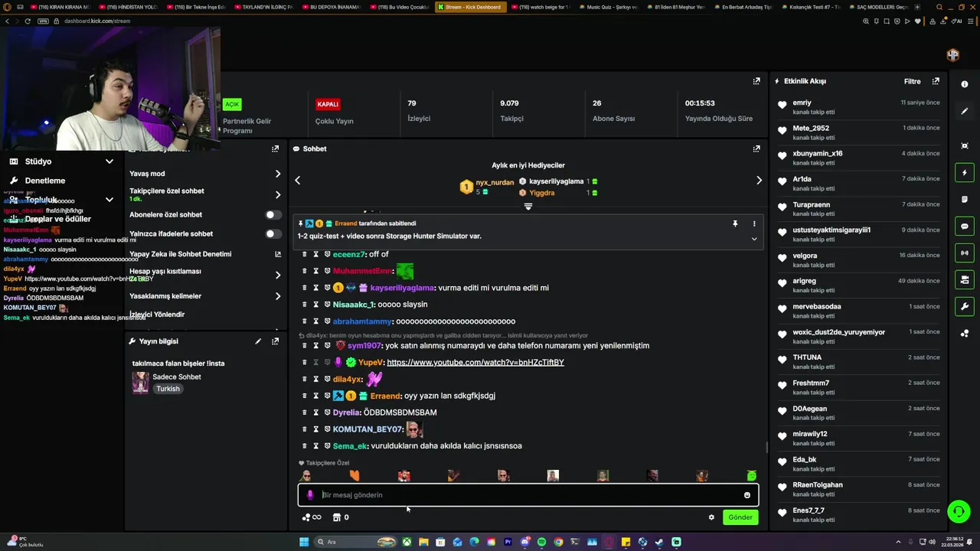Timeout user Dyrelia with hourglass icon

pos(315,412)
